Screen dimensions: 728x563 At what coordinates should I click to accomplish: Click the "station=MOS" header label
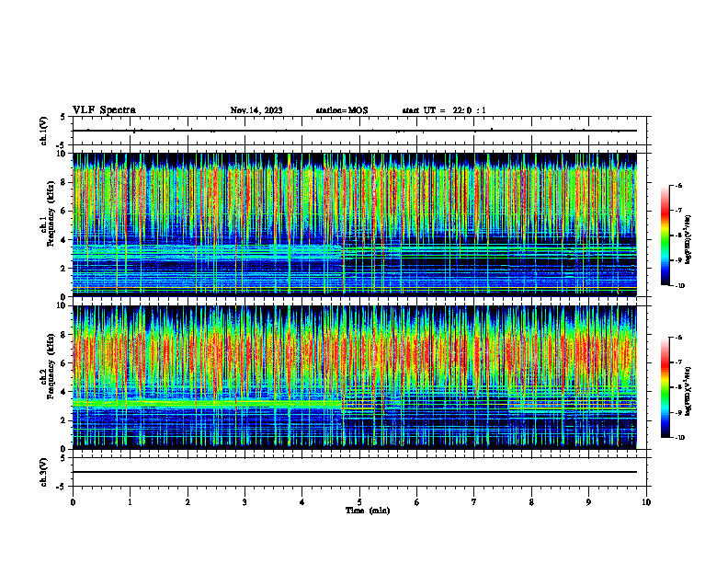click(x=342, y=110)
